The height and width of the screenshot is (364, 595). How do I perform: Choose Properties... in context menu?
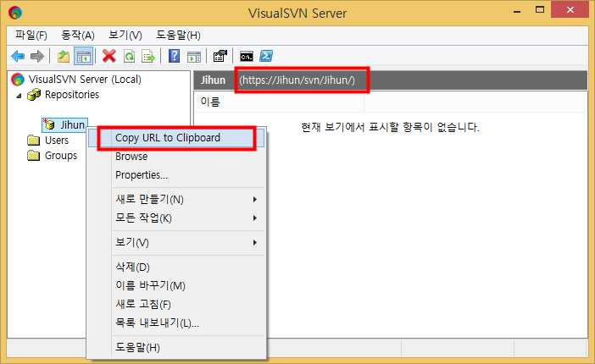pyautogui.click(x=176, y=174)
